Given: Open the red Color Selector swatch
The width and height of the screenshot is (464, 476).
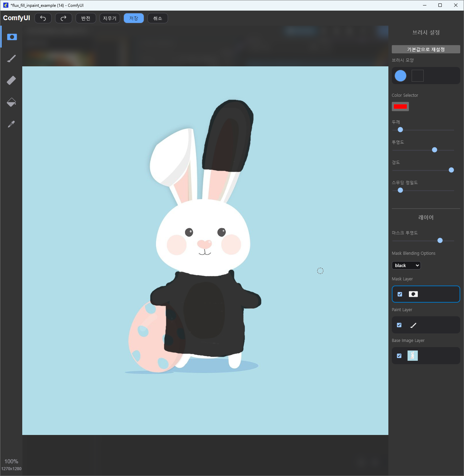Looking at the screenshot, I should point(400,106).
